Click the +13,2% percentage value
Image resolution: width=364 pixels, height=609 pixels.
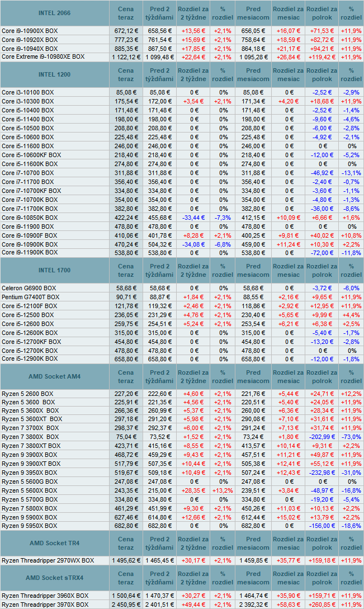tap(223, 490)
